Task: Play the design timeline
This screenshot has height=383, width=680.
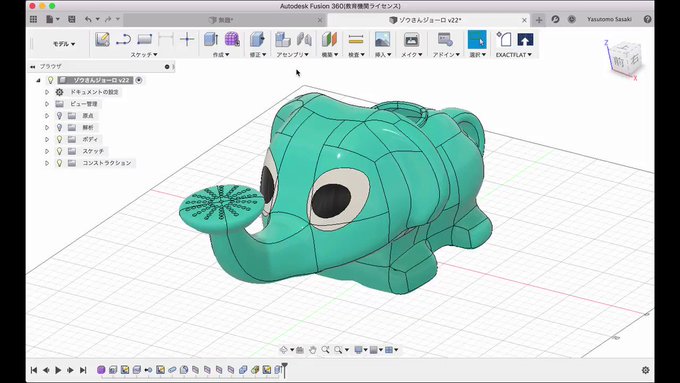Action: click(58, 370)
